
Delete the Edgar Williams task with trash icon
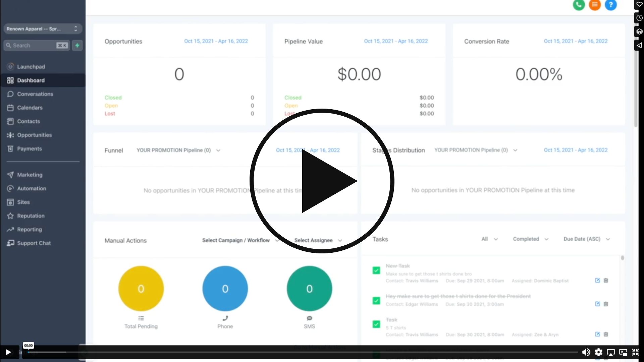tap(606, 304)
